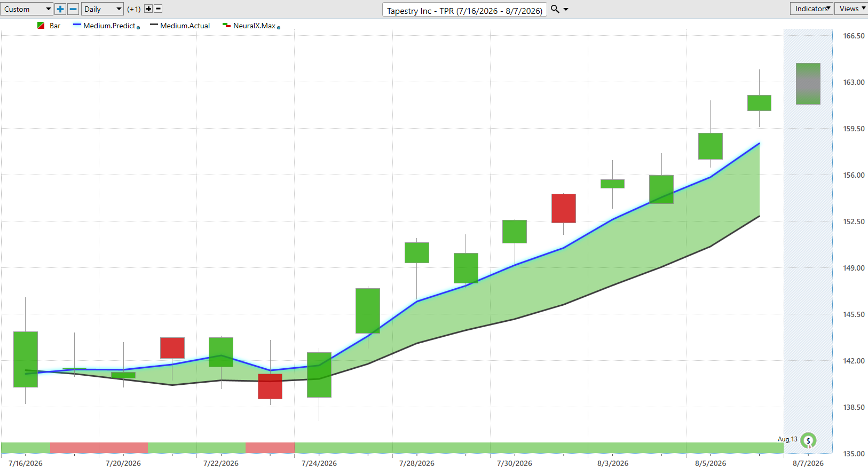
Task: Click the small dot beside Medium.Predict
Action: click(x=138, y=27)
